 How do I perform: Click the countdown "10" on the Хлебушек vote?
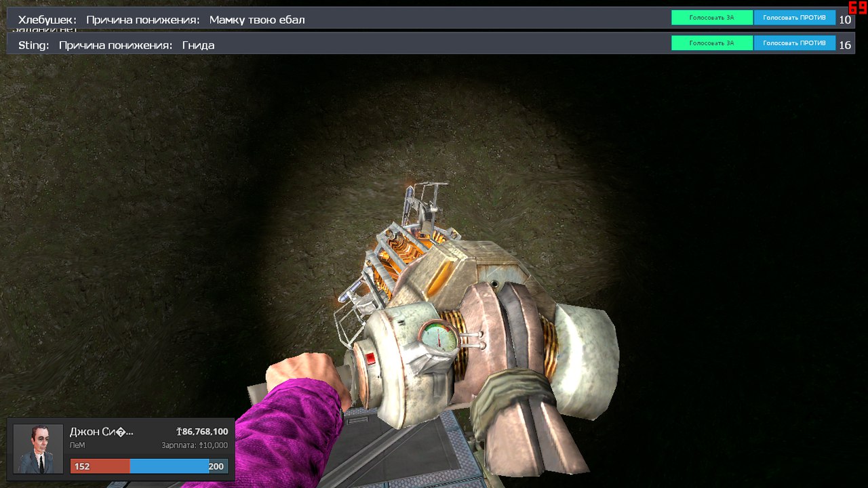click(x=845, y=20)
